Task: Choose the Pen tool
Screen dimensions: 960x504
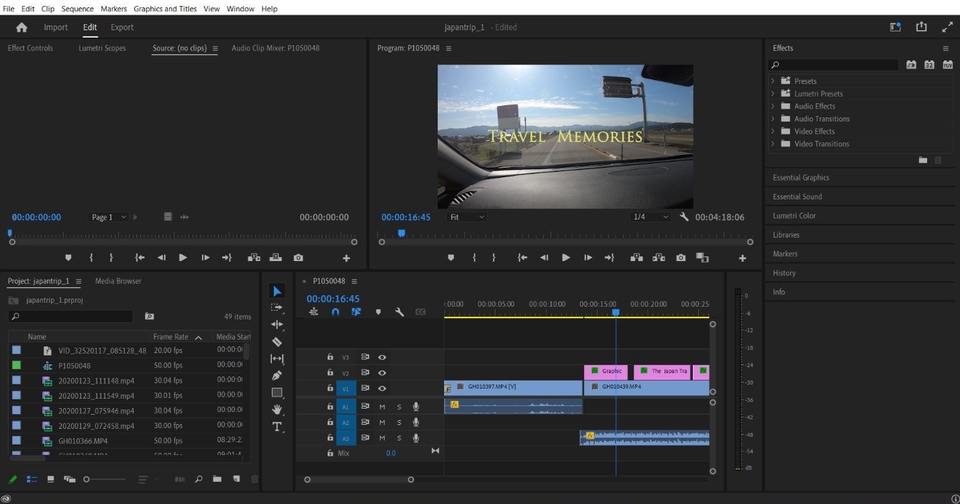Action: pyautogui.click(x=277, y=376)
